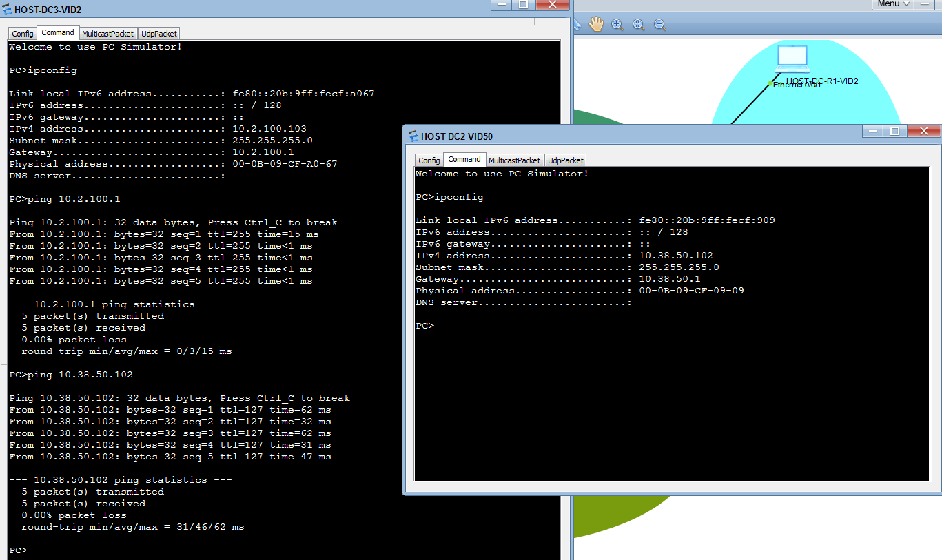Click the PC> prompt in HOST-DC2-VID50 terminal
This screenshot has width=942, height=560.
(x=424, y=326)
